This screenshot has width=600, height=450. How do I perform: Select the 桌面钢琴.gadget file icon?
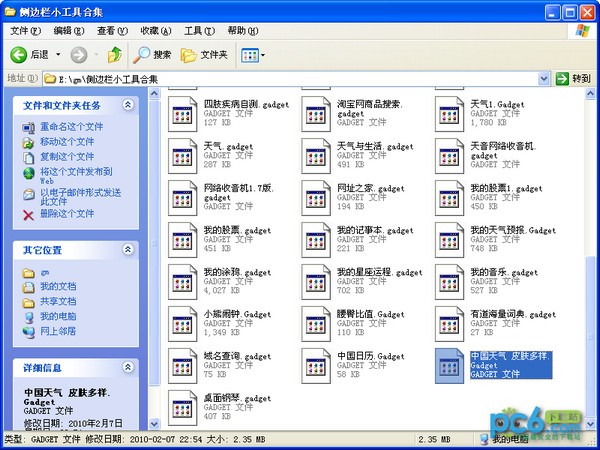183,408
